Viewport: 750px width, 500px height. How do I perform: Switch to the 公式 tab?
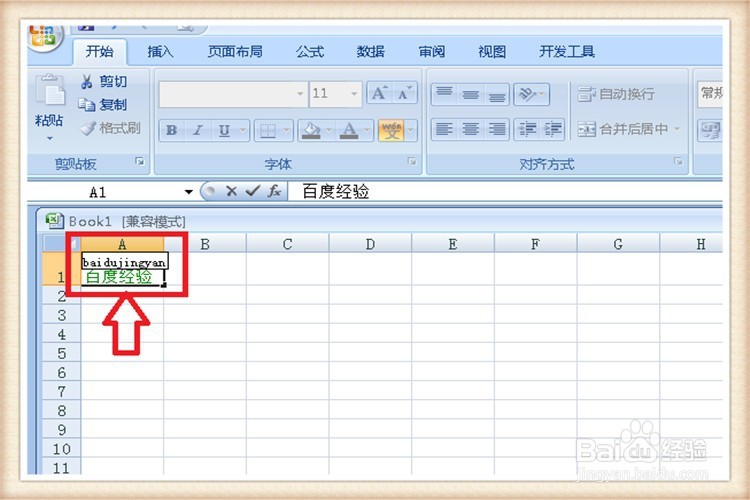(309, 51)
